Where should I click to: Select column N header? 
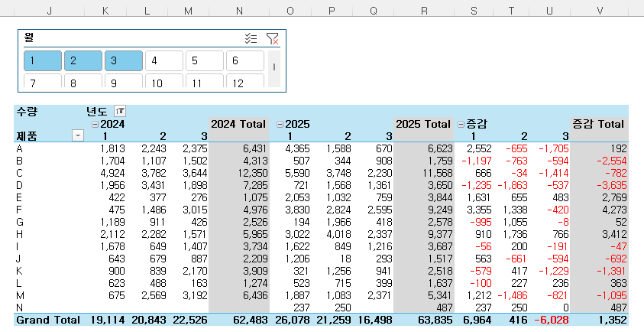(239, 11)
